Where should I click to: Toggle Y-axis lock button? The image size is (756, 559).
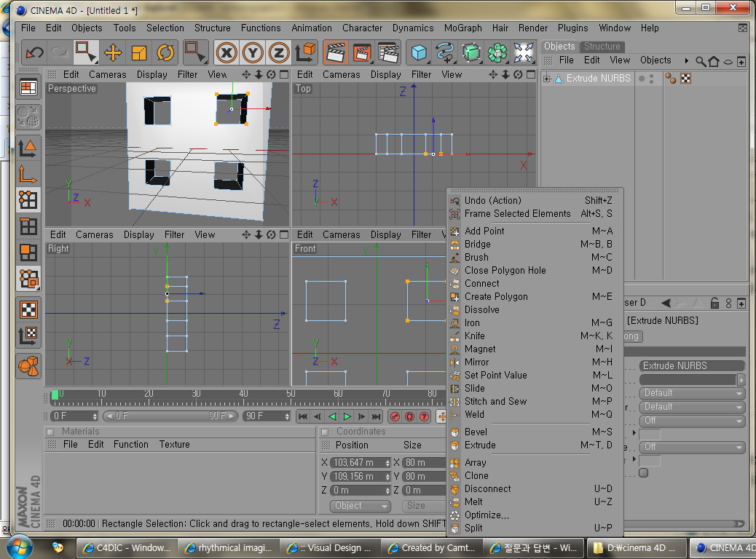point(253,52)
